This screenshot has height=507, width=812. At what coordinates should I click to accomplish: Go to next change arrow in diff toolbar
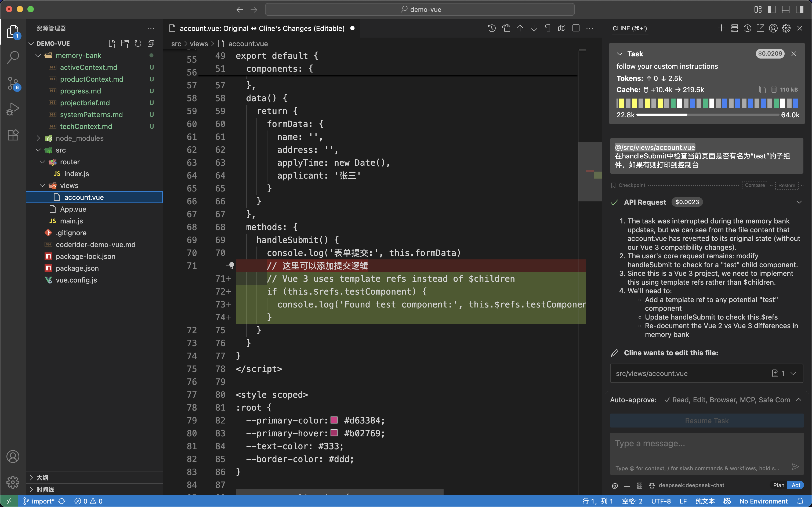[x=534, y=28]
